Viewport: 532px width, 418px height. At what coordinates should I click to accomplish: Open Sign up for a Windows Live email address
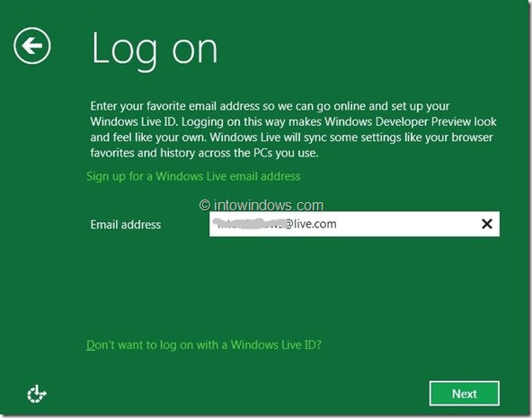click(x=193, y=176)
